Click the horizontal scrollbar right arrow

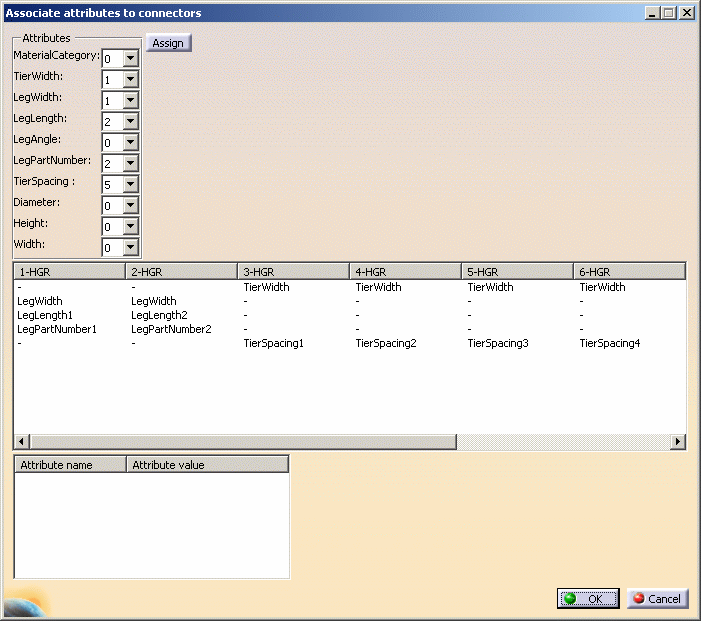677,441
